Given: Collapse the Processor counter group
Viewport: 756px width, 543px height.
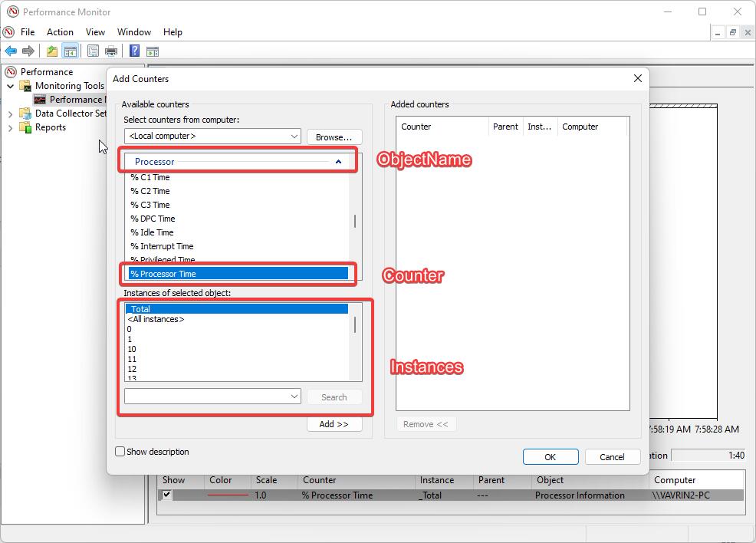Looking at the screenshot, I should [x=338, y=162].
